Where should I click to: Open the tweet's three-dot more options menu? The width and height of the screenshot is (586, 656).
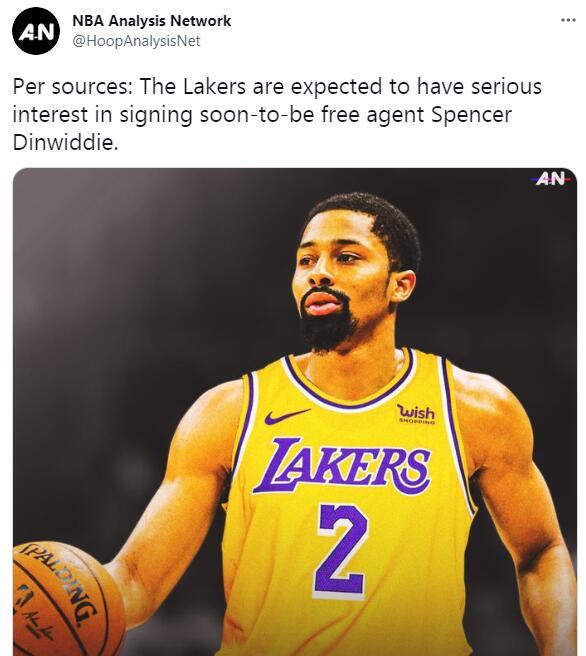pos(568,20)
